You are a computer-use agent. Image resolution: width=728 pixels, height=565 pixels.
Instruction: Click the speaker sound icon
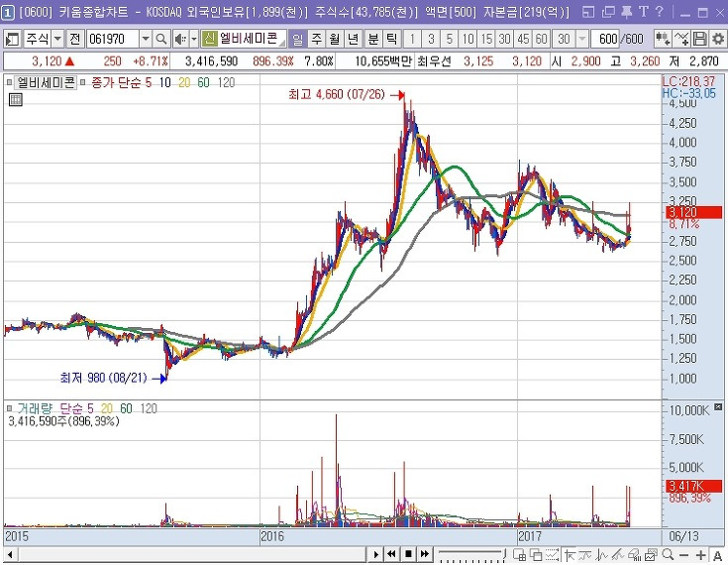coord(180,39)
